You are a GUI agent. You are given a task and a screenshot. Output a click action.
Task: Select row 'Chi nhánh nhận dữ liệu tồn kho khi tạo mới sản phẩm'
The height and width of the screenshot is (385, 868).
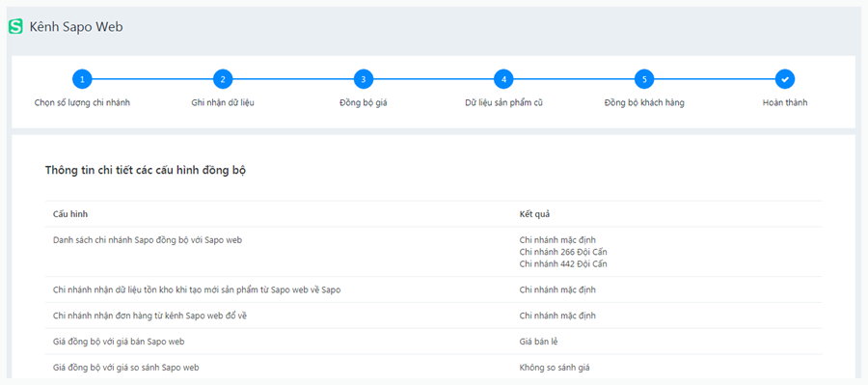pos(433,289)
